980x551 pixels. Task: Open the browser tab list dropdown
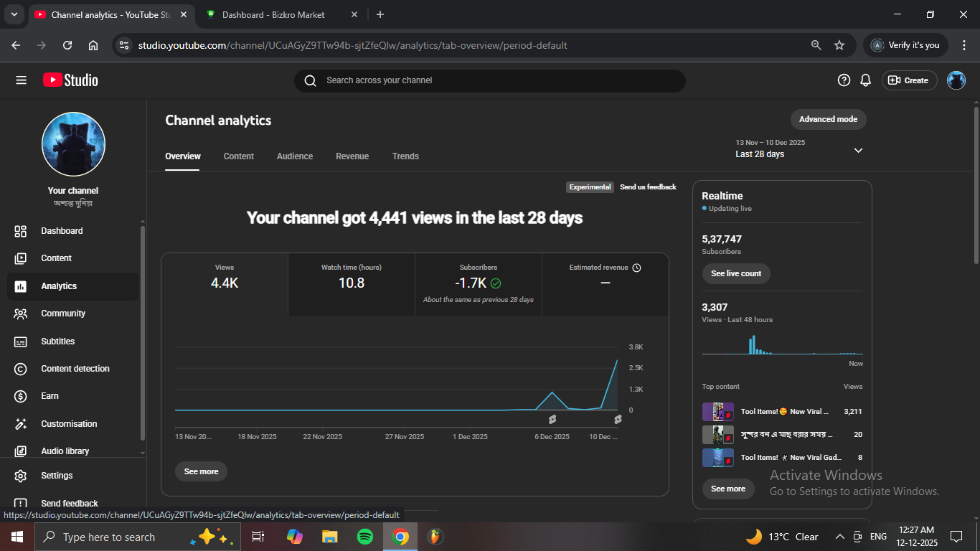[14, 14]
